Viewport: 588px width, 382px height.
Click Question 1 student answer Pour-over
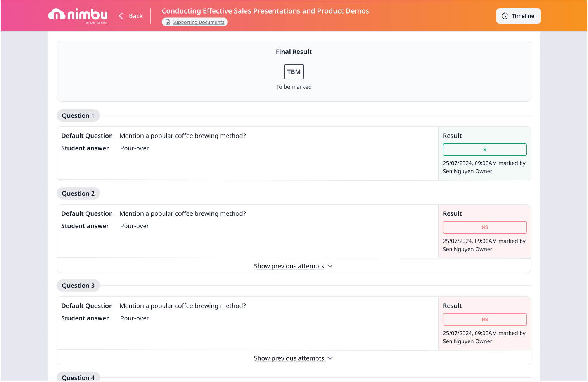tap(135, 148)
